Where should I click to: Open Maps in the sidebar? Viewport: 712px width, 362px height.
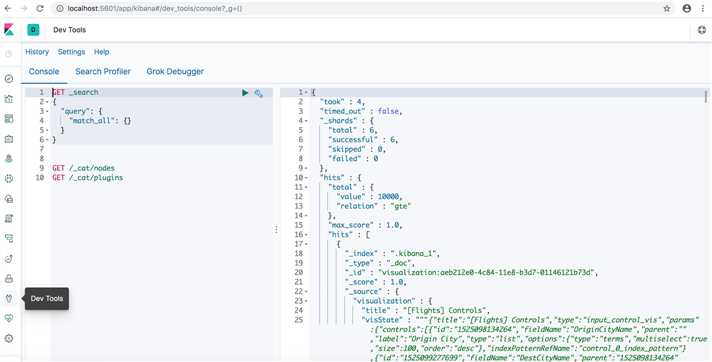click(9, 159)
